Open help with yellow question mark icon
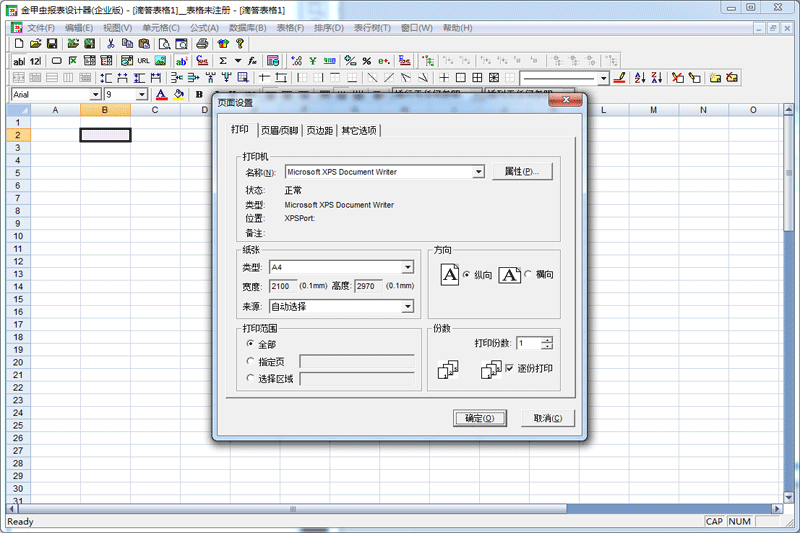The image size is (800, 533). tap(240, 44)
